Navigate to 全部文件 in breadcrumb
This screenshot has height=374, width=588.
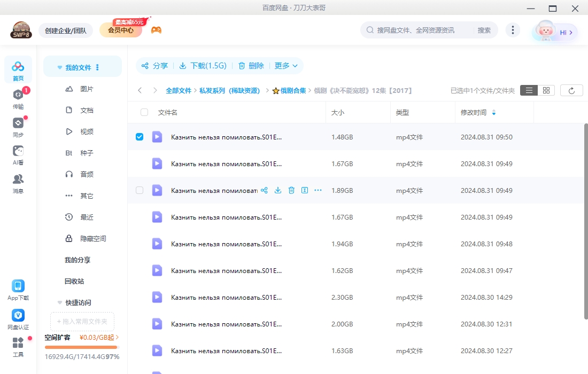tap(179, 90)
